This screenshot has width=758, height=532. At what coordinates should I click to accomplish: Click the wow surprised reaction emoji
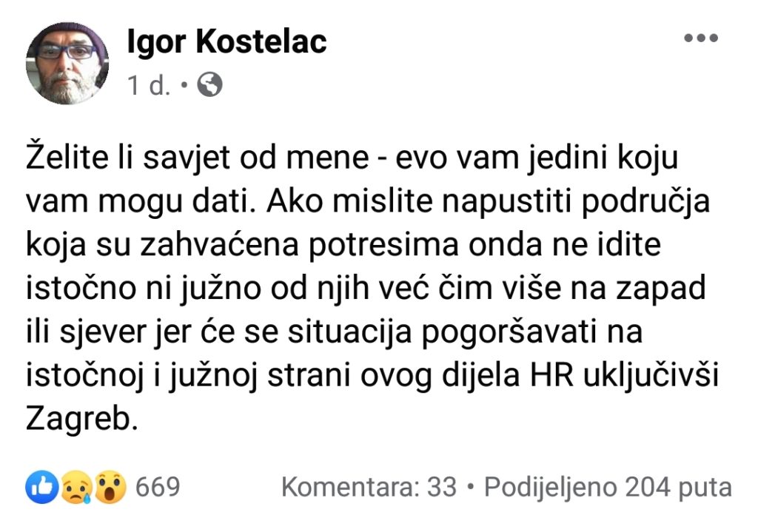110,487
